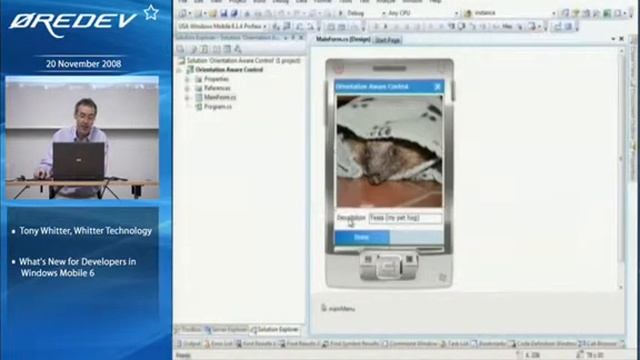Click the mainMenu component in the tray
The width and height of the screenshot is (640, 360).
[338, 309]
